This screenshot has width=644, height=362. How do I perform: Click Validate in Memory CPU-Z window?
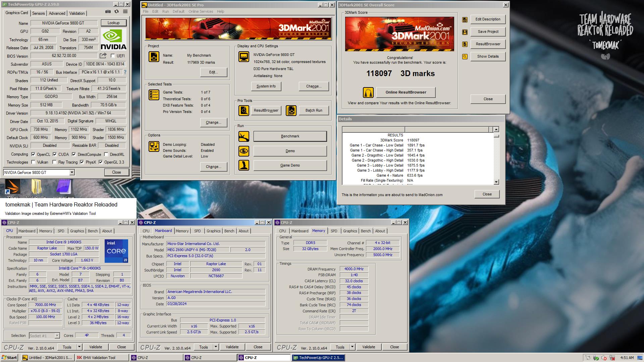click(369, 347)
